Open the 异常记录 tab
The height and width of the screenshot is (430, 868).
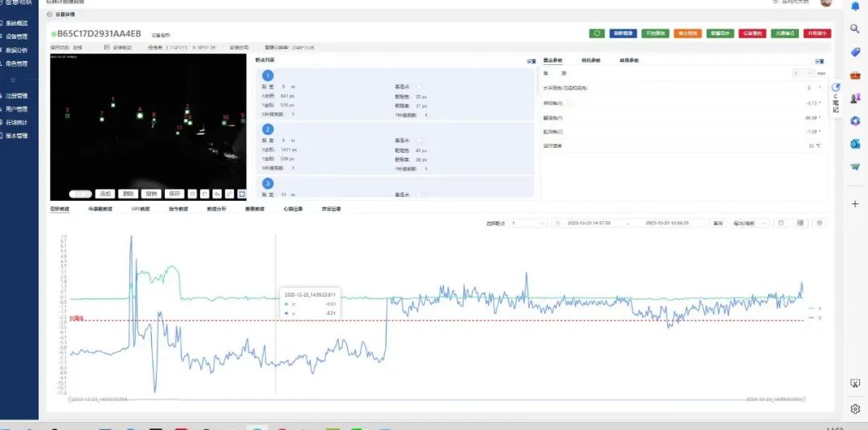(x=331, y=209)
